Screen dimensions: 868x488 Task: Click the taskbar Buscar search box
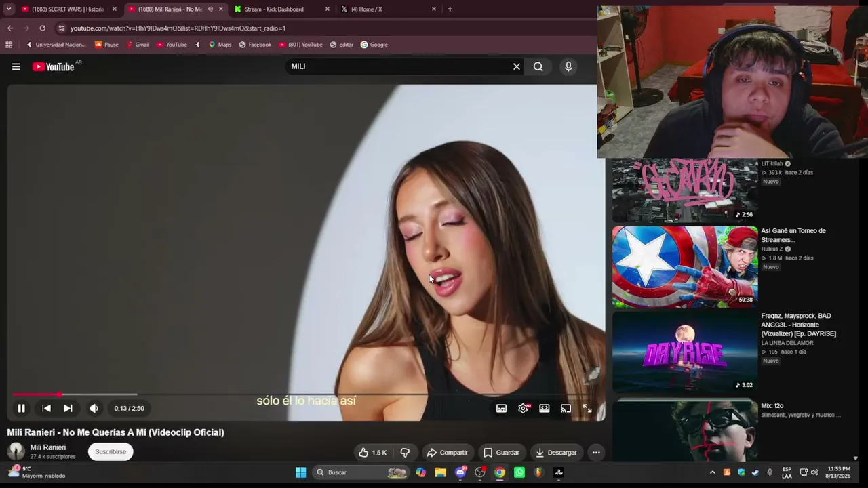[361, 472]
